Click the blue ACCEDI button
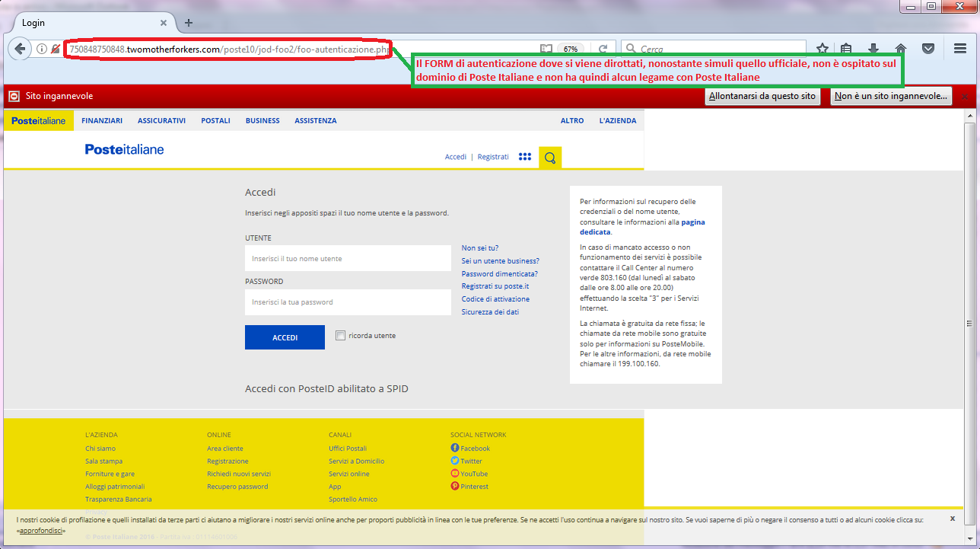 click(x=285, y=337)
